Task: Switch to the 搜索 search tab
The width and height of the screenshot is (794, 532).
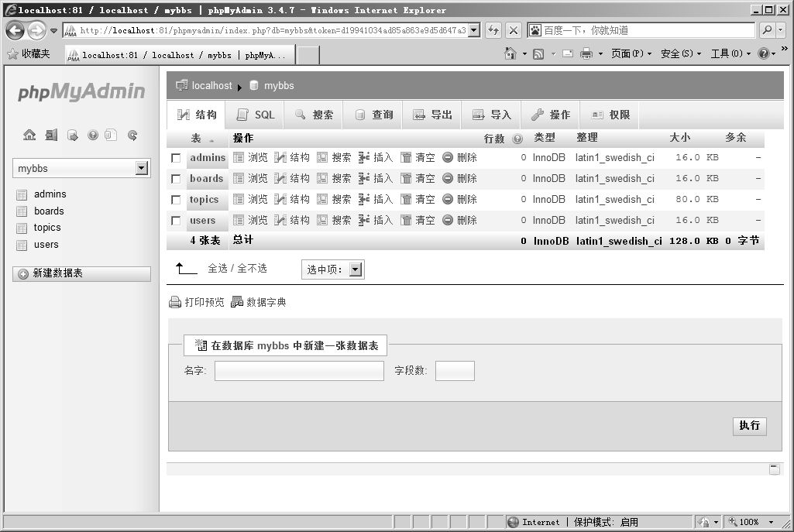Action: [314, 115]
